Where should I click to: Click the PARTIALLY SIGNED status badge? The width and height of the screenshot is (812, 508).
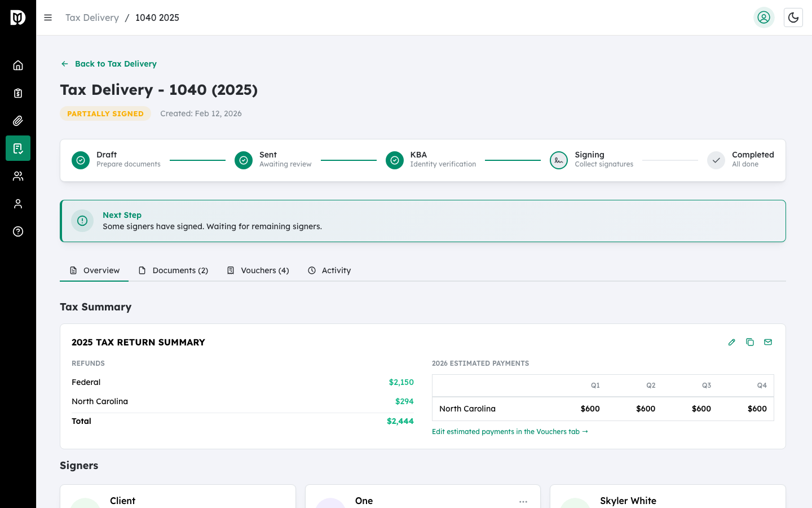click(x=105, y=113)
